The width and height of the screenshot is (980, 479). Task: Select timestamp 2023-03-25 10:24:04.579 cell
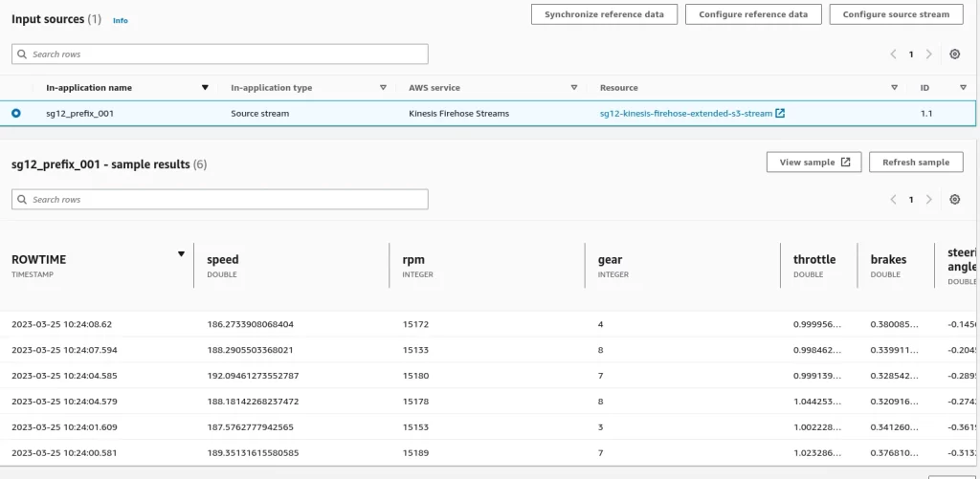[x=64, y=402]
